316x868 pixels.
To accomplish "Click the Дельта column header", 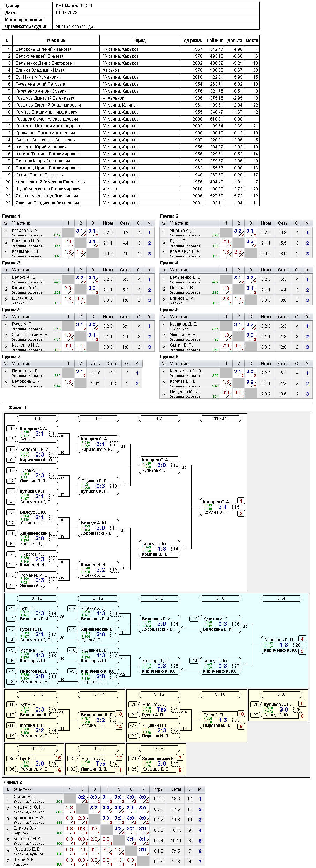I will pyautogui.click(x=235, y=41).
